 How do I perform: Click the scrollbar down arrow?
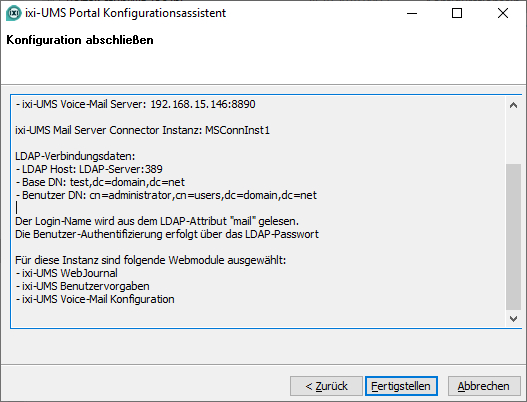513,318
